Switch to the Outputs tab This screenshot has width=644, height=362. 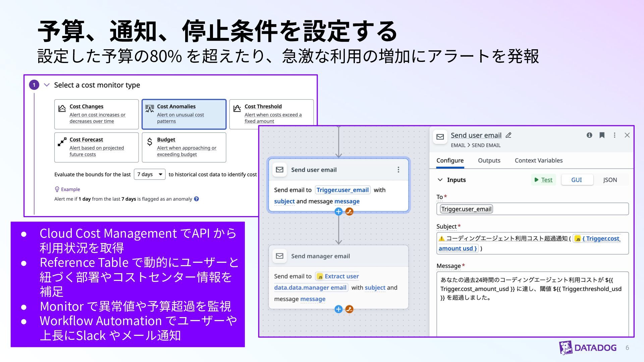tap(489, 161)
